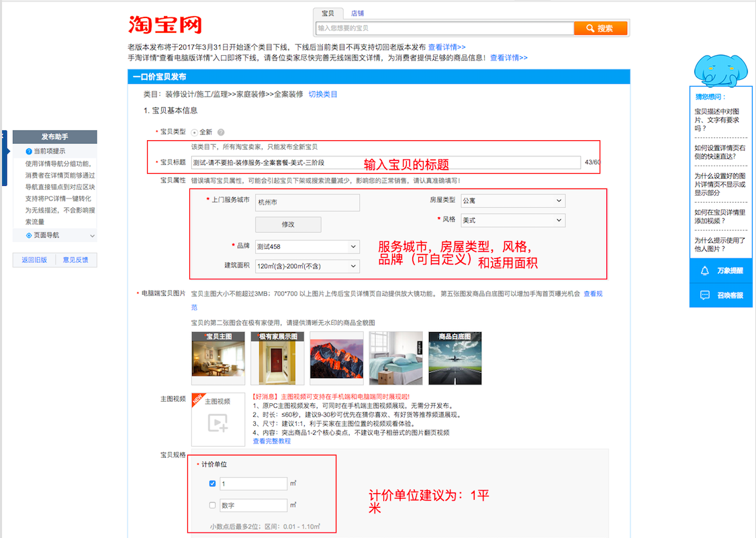756x538 pixels.
Task: Open the 品牌 dropdown showing 测试458
Action: [307, 247]
